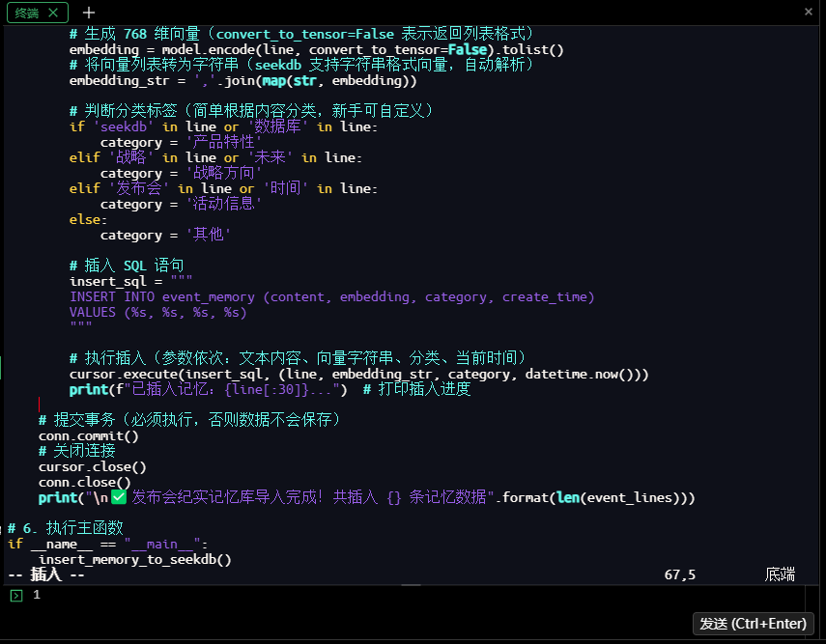Click the conn.close() line
The image size is (826, 644).
click(84, 483)
